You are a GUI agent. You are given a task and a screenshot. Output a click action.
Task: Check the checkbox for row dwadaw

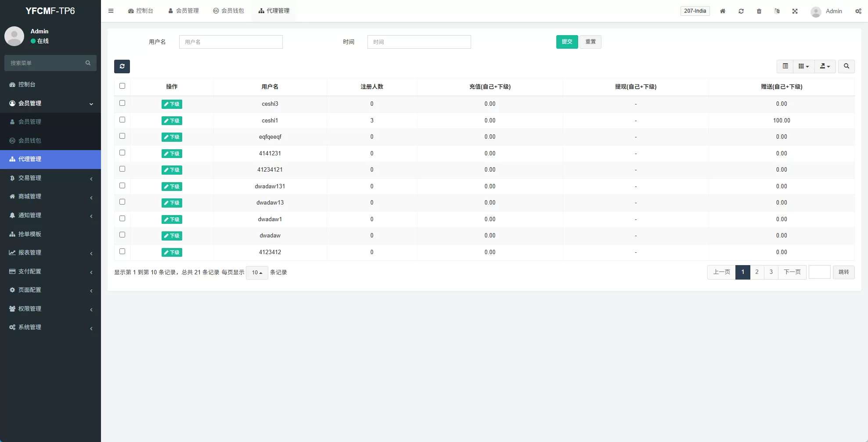coord(122,235)
